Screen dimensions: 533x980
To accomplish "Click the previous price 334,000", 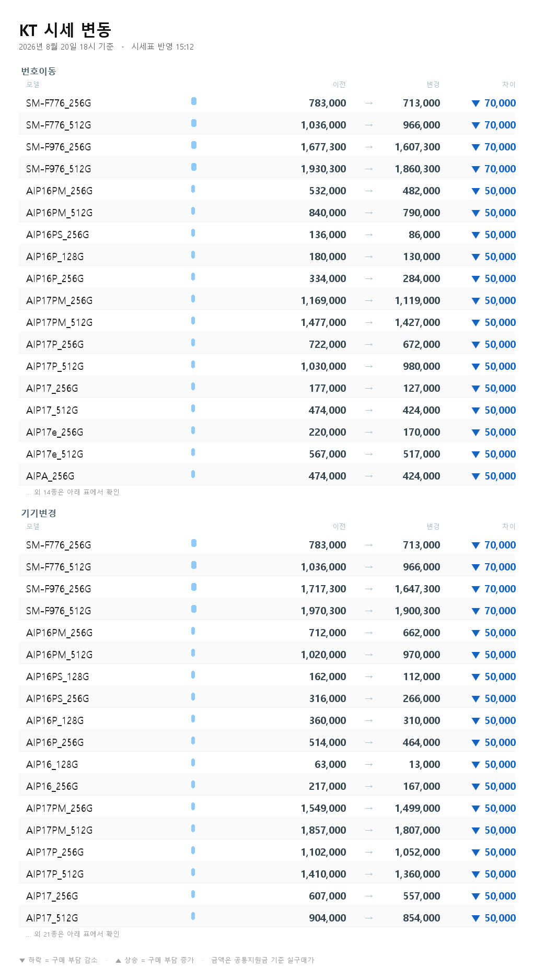I will 328,279.
